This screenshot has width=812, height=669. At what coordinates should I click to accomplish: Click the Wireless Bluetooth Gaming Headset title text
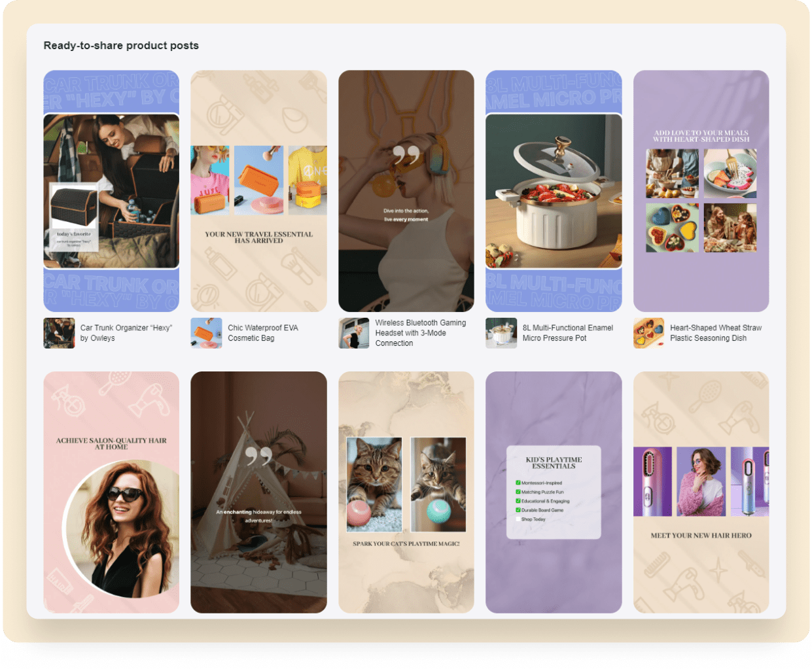coord(420,333)
